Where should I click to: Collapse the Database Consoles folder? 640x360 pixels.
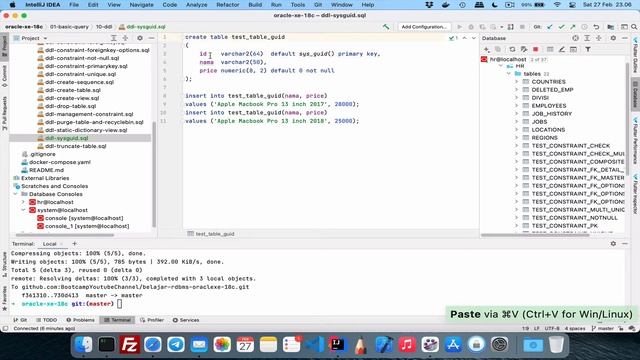tap(16, 194)
